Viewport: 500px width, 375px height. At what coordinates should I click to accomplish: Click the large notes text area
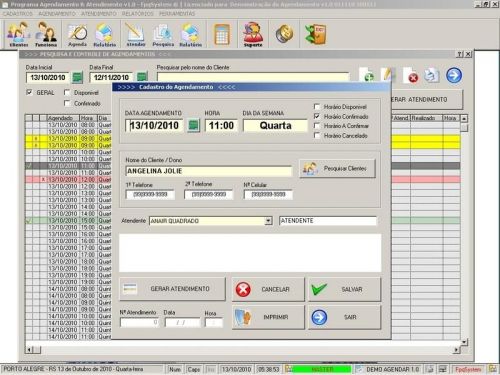[x=250, y=253]
